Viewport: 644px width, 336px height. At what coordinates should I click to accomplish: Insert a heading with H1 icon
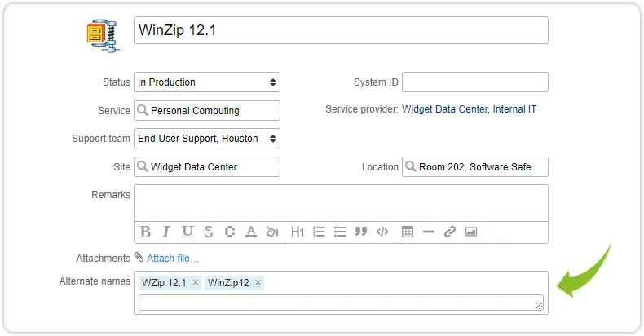point(298,232)
